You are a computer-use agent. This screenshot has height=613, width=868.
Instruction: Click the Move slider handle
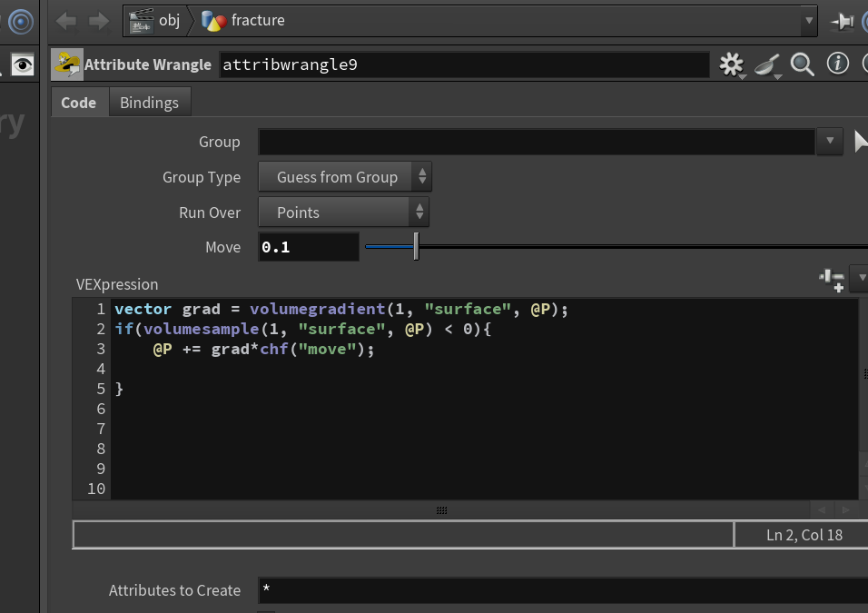(x=416, y=246)
